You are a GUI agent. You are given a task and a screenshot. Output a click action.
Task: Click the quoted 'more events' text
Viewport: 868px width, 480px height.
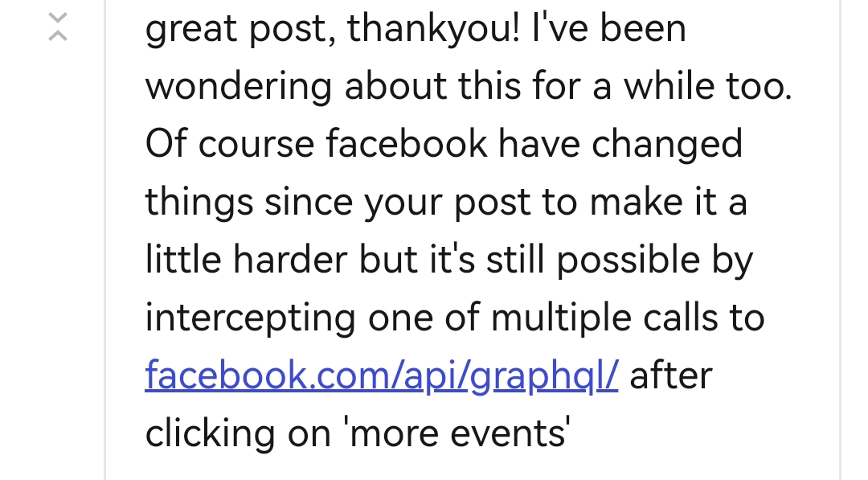[x=457, y=433]
